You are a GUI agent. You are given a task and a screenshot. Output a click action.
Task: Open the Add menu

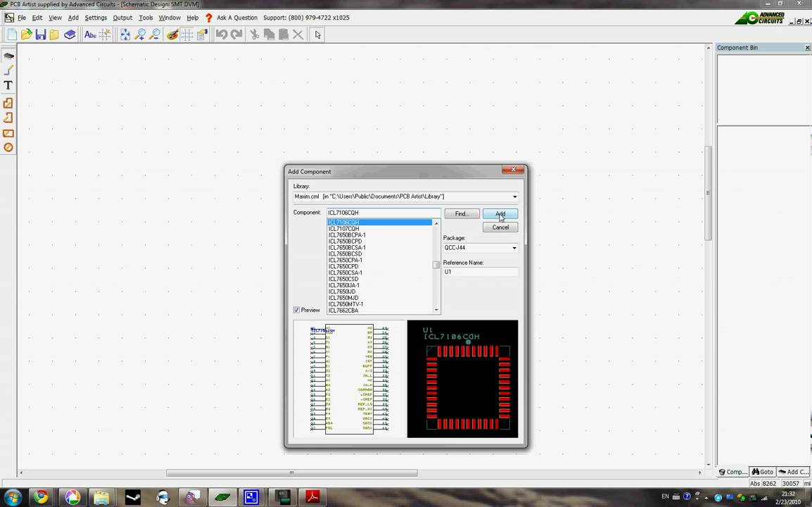tap(73, 18)
